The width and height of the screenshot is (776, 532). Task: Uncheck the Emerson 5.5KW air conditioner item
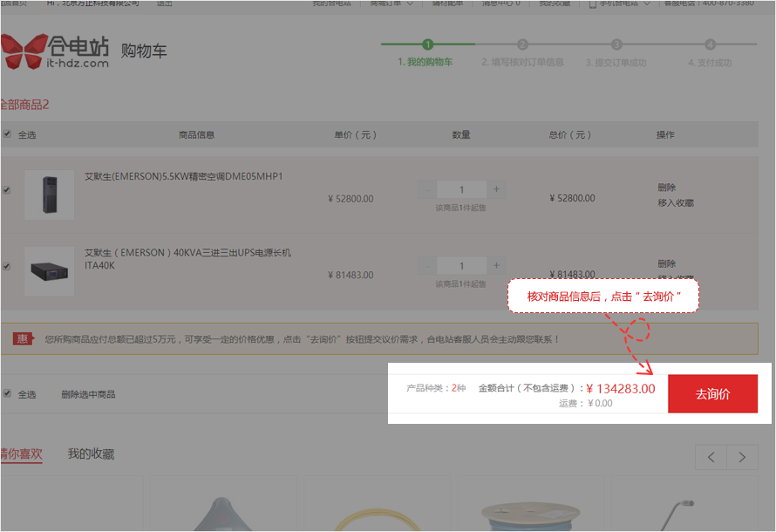click(x=7, y=190)
